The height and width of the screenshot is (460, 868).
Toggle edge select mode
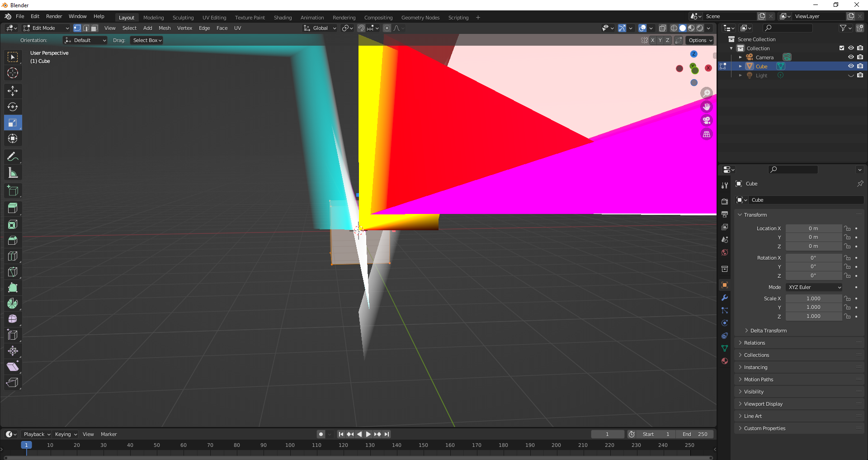86,28
